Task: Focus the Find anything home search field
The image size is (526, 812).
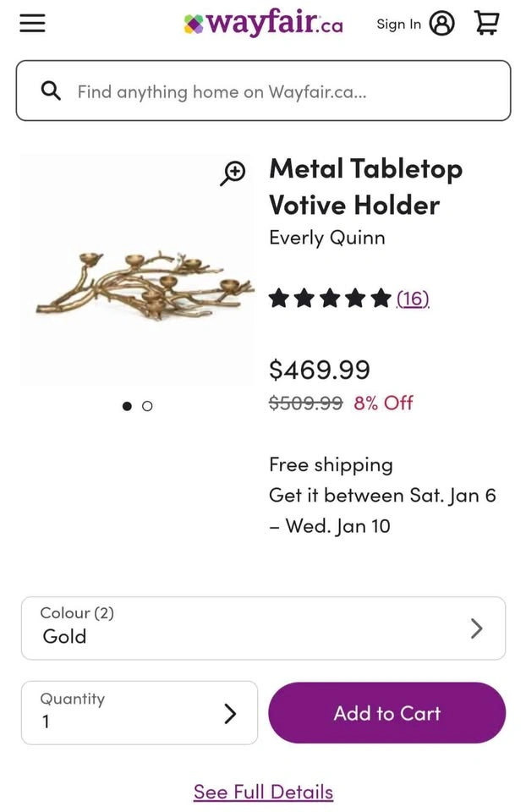Action: click(279, 91)
